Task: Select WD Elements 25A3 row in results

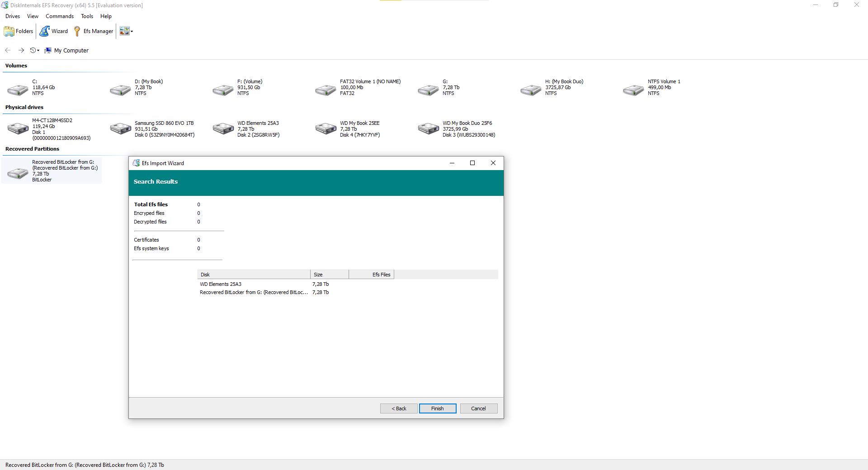Action: tap(348, 284)
